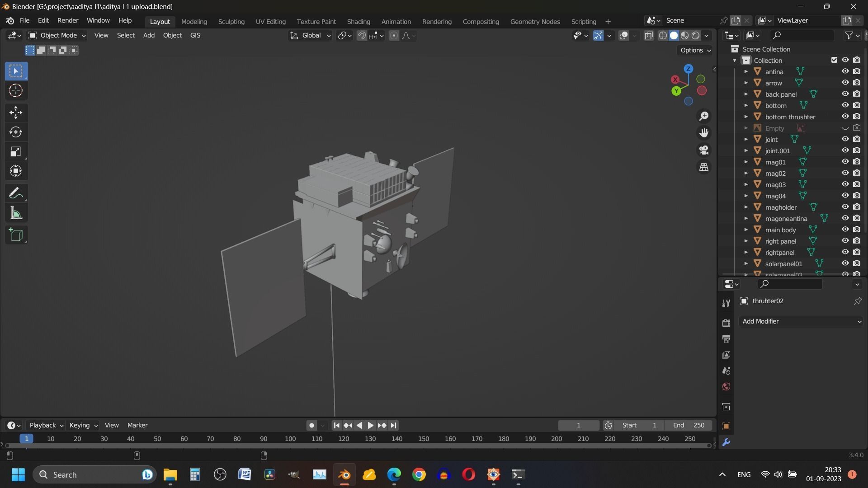
Task: Pick the Measure tool
Action: coord(16,213)
